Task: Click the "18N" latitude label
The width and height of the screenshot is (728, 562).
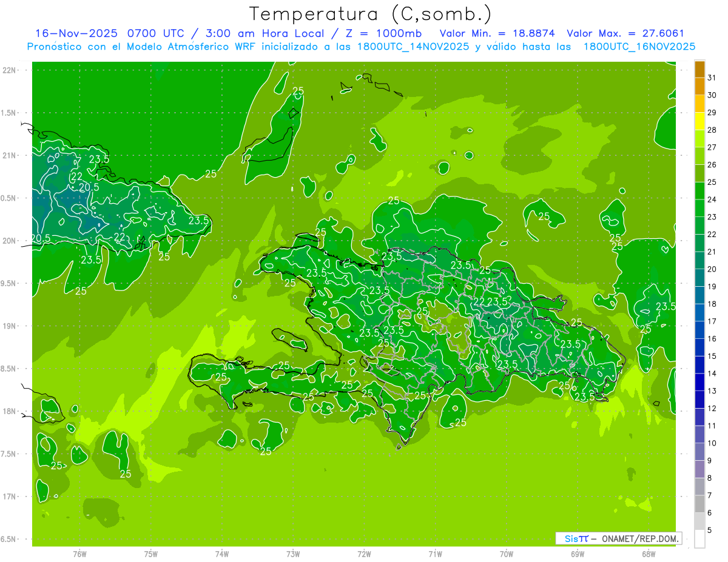Action: (9, 412)
